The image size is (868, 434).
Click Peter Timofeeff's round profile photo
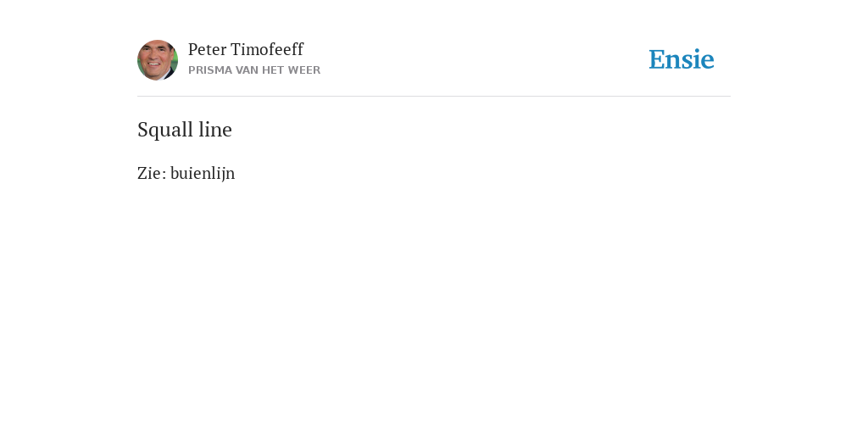[x=158, y=60]
